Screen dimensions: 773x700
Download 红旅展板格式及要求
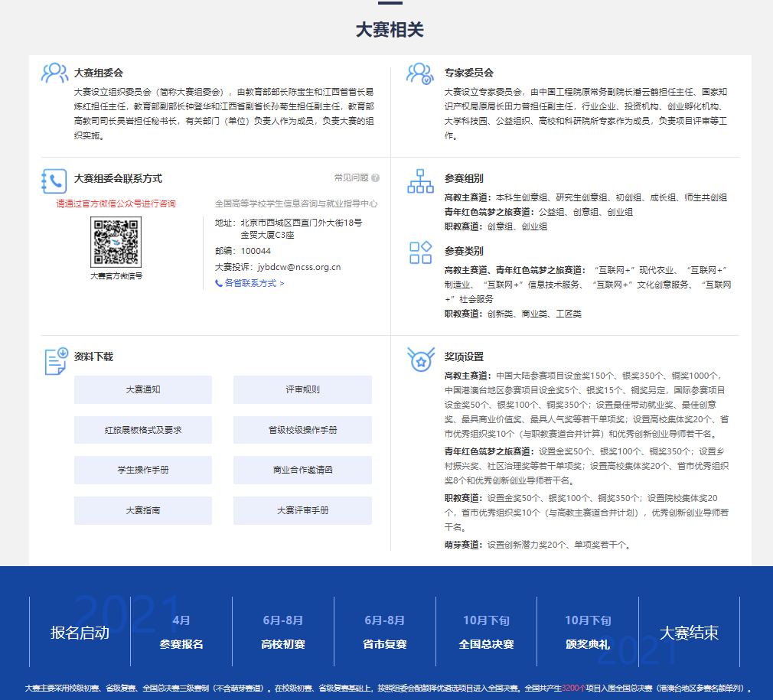pos(143,430)
